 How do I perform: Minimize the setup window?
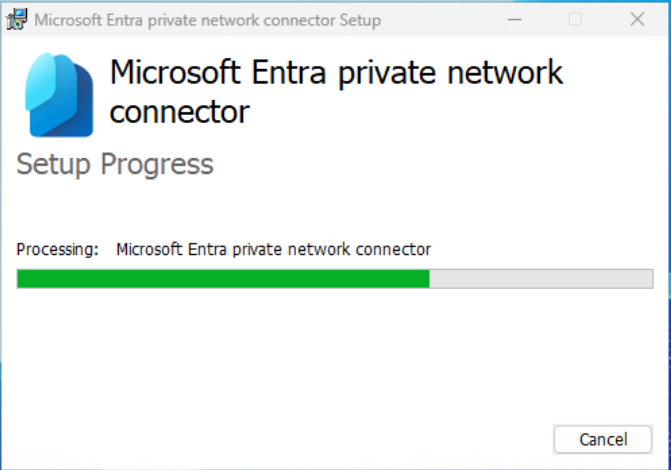513,20
